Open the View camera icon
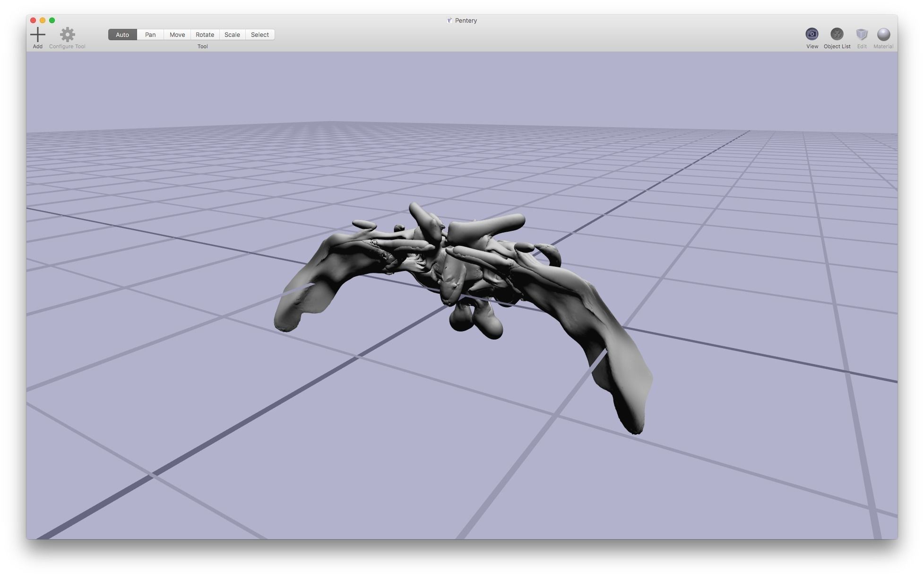924x577 pixels. tap(812, 34)
